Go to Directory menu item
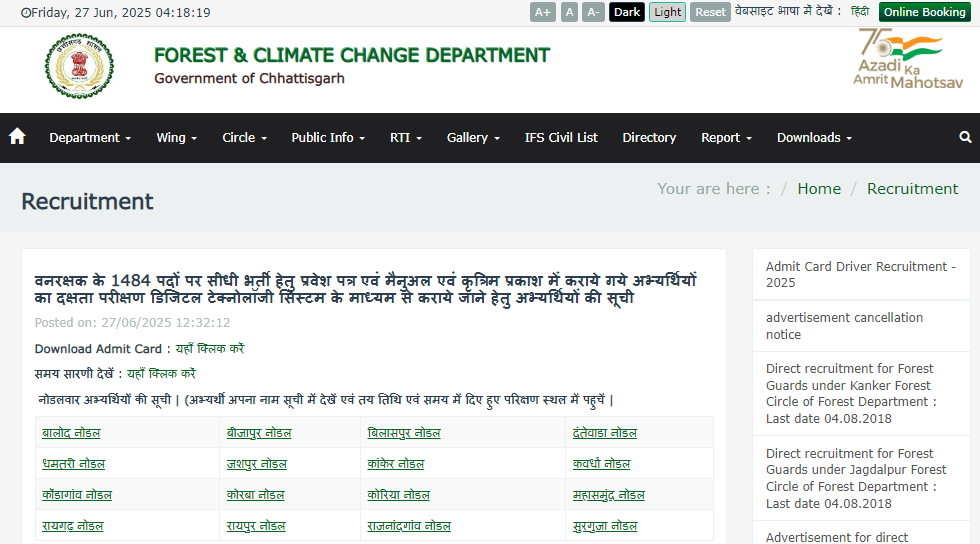The height and width of the screenshot is (544, 980). point(649,137)
